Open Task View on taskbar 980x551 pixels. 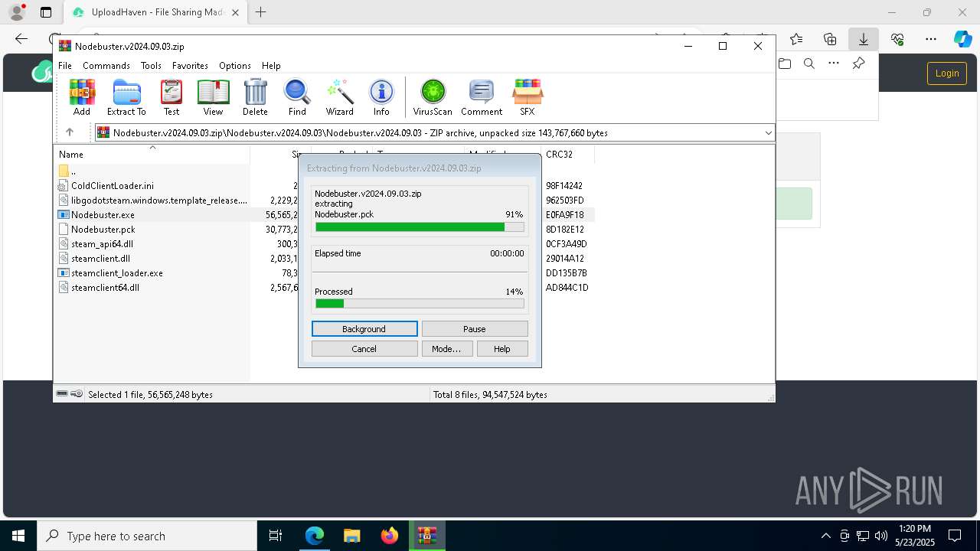pos(276,536)
